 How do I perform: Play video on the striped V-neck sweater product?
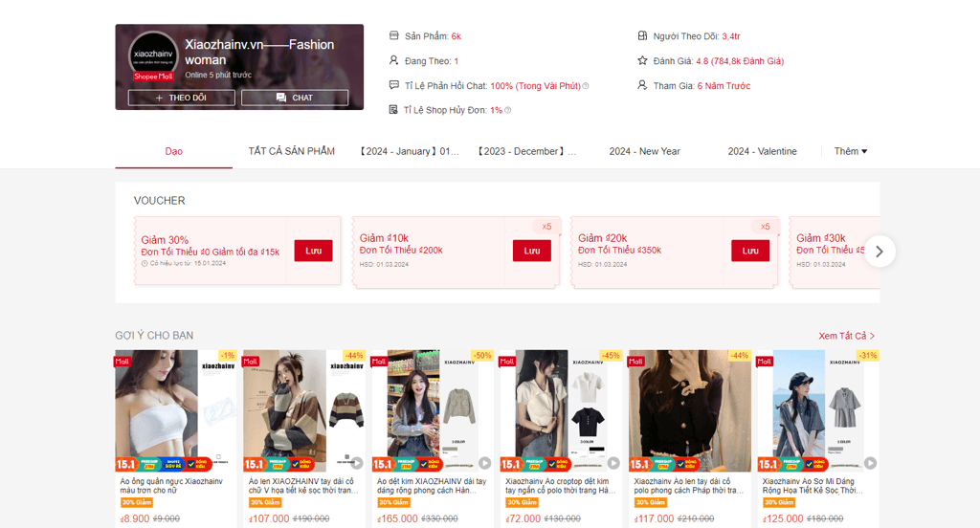pyautogui.click(x=356, y=463)
